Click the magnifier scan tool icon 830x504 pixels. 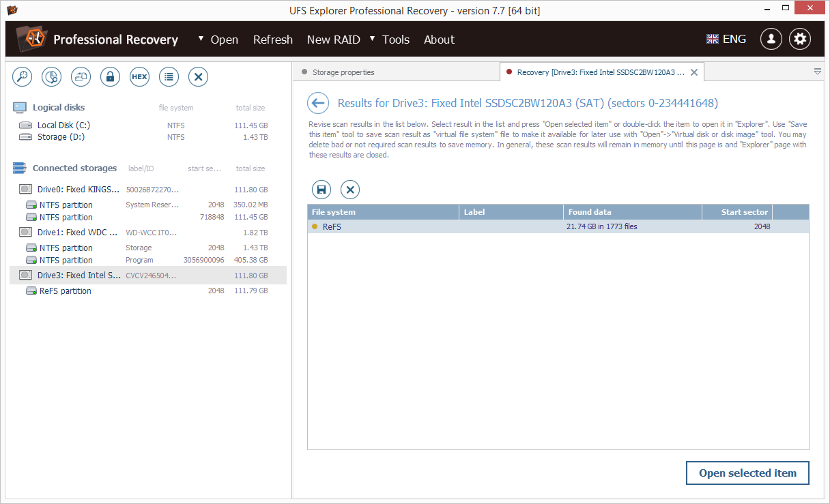[x=23, y=77]
